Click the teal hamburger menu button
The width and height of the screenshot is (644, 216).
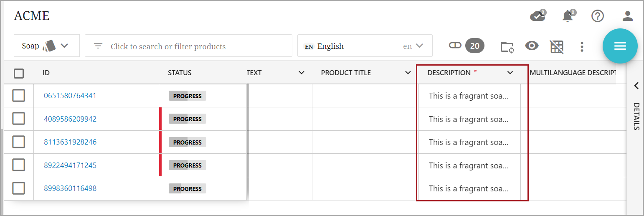click(620, 46)
